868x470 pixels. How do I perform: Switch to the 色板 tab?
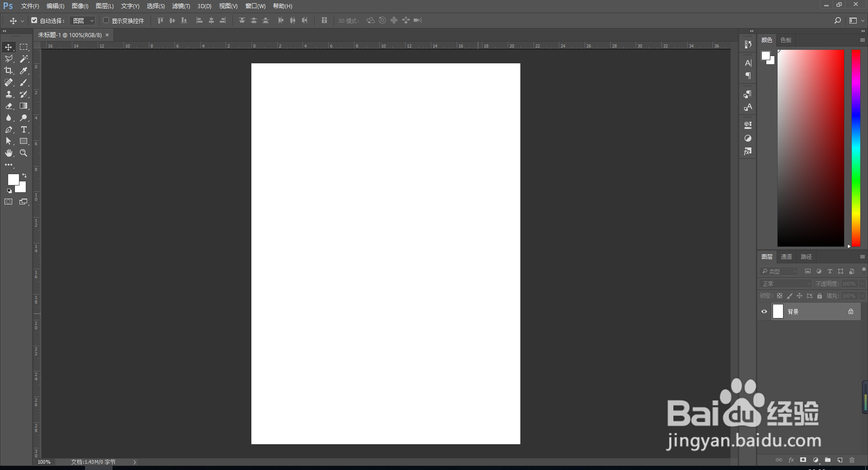786,40
